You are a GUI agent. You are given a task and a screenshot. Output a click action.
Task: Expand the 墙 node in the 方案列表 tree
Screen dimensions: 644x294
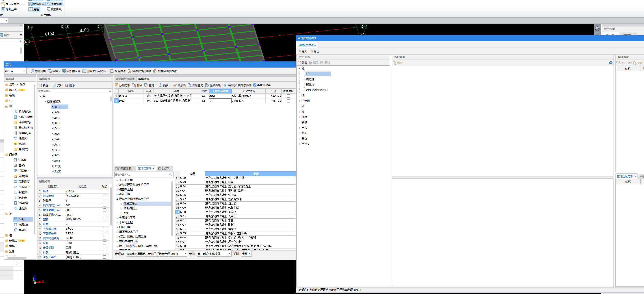[x=299, y=96]
